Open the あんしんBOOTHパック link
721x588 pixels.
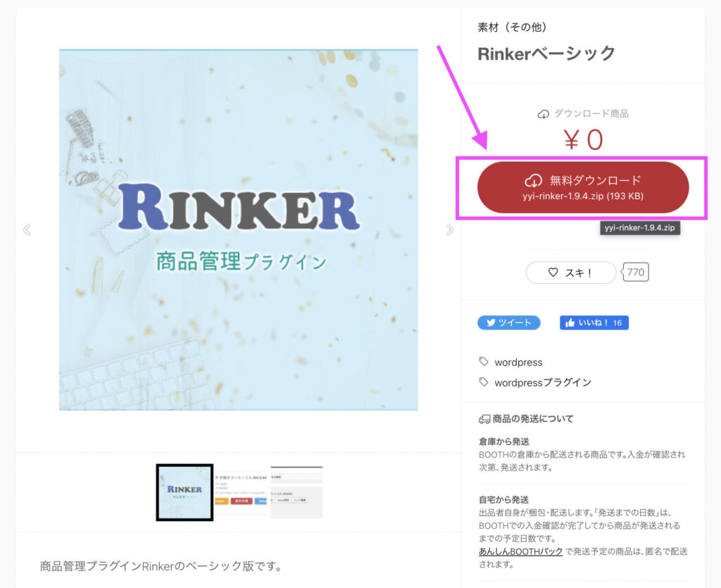click(520, 551)
